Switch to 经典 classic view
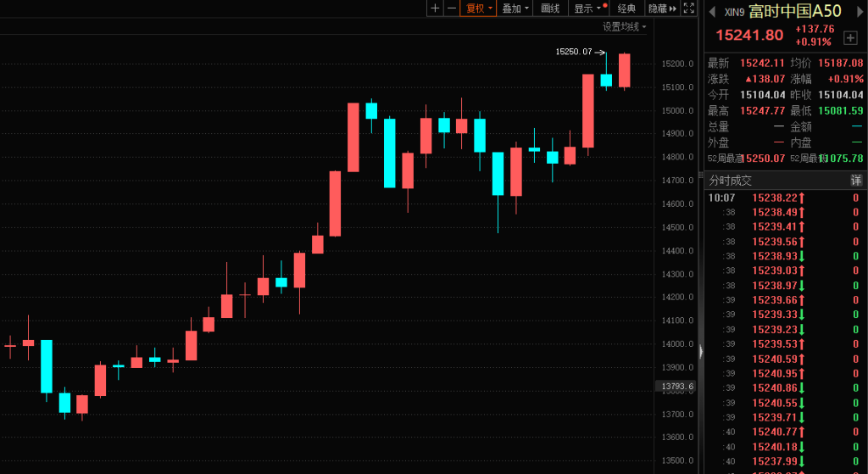Screen dimensions: 868x474 click(x=627, y=8)
